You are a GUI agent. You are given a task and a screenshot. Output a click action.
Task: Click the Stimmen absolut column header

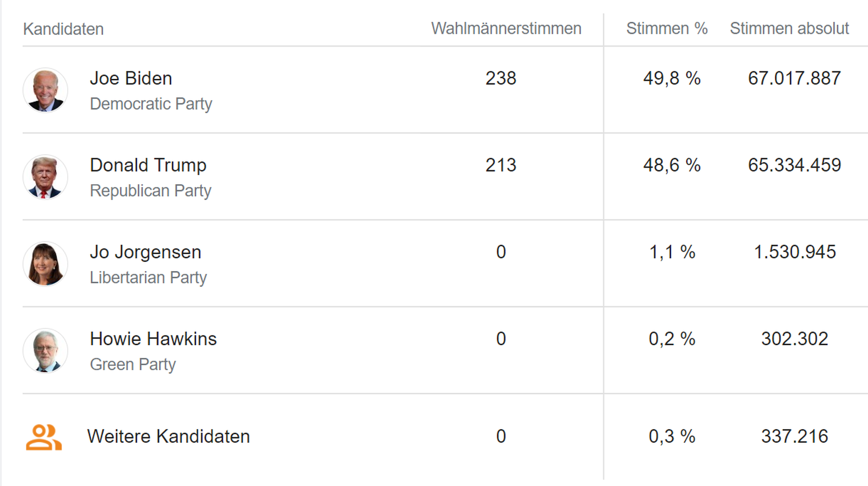pos(789,29)
